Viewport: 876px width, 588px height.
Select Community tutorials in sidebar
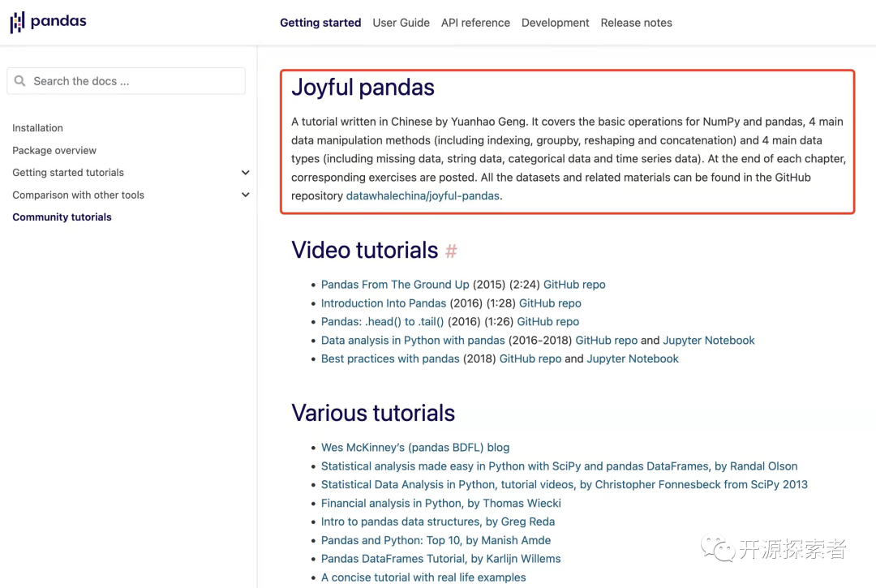(x=62, y=217)
